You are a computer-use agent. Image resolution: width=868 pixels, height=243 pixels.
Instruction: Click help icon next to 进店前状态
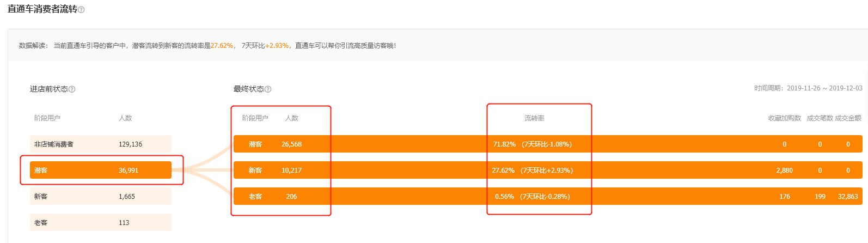pyautogui.click(x=72, y=89)
